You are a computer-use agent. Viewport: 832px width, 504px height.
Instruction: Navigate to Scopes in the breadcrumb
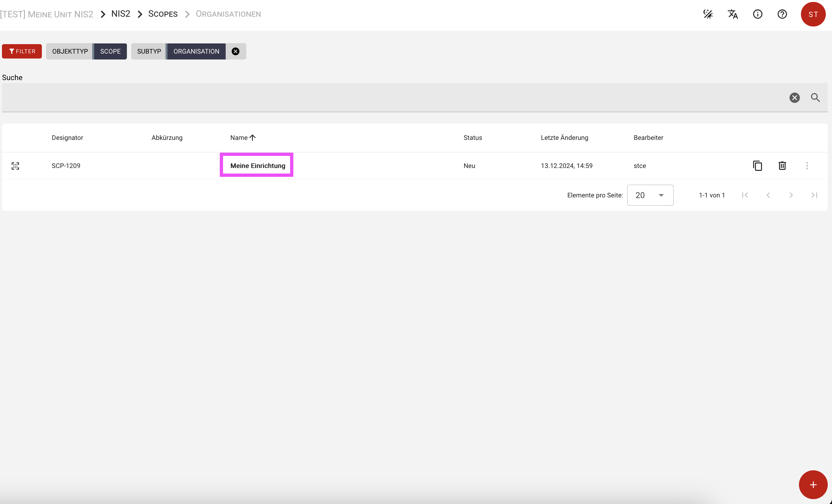163,14
